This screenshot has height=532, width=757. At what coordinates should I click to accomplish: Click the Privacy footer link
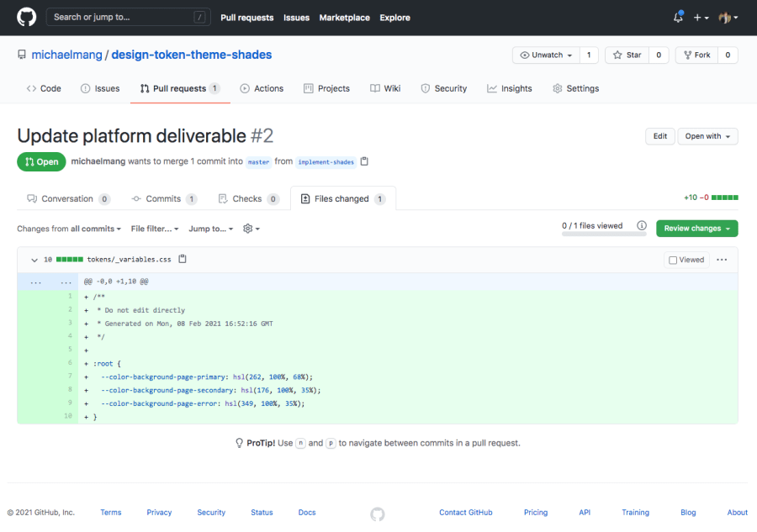coord(159,512)
